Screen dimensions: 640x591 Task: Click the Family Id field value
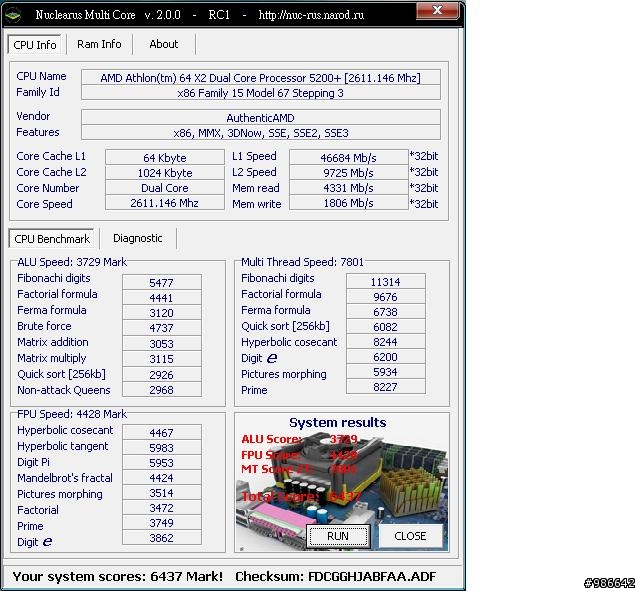pos(260,93)
